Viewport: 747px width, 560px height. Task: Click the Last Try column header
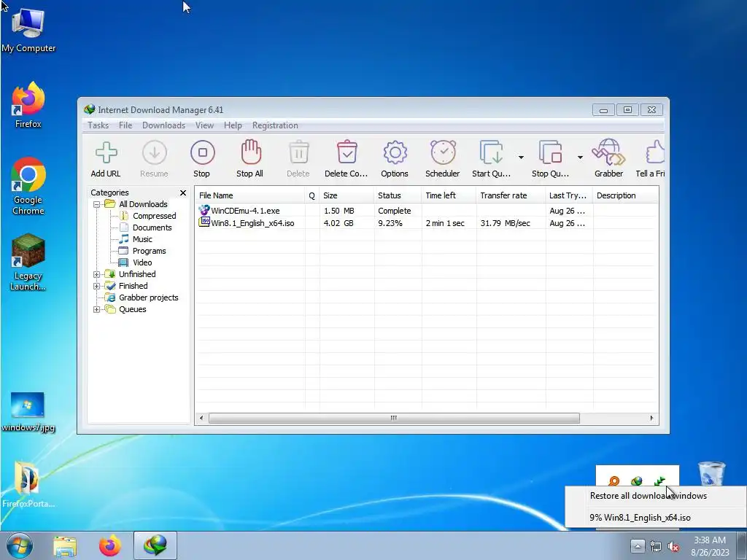coord(569,195)
